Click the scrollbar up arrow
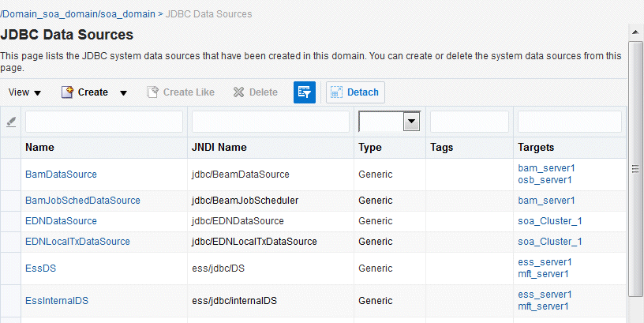This screenshot has height=323, width=644. (636, 32)
